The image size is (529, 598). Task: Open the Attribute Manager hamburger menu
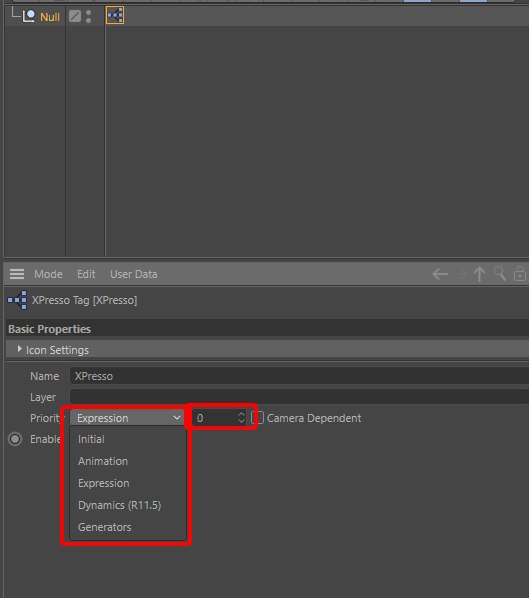17,274
